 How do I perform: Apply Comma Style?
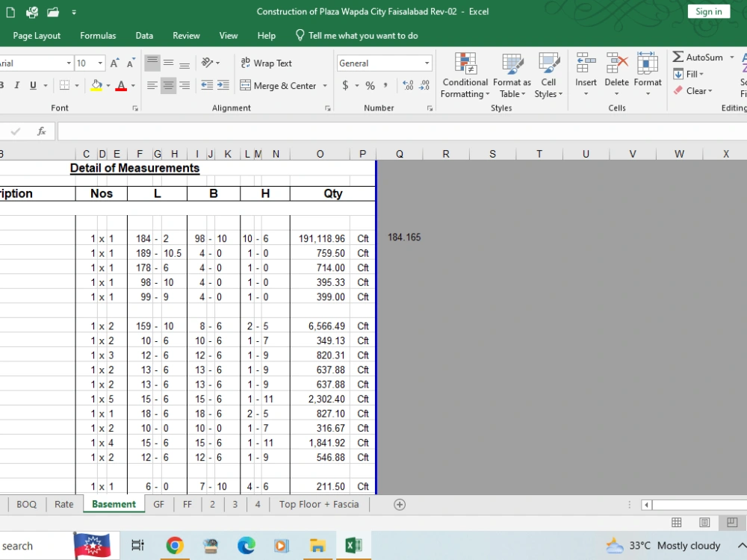tap(385, 85)
